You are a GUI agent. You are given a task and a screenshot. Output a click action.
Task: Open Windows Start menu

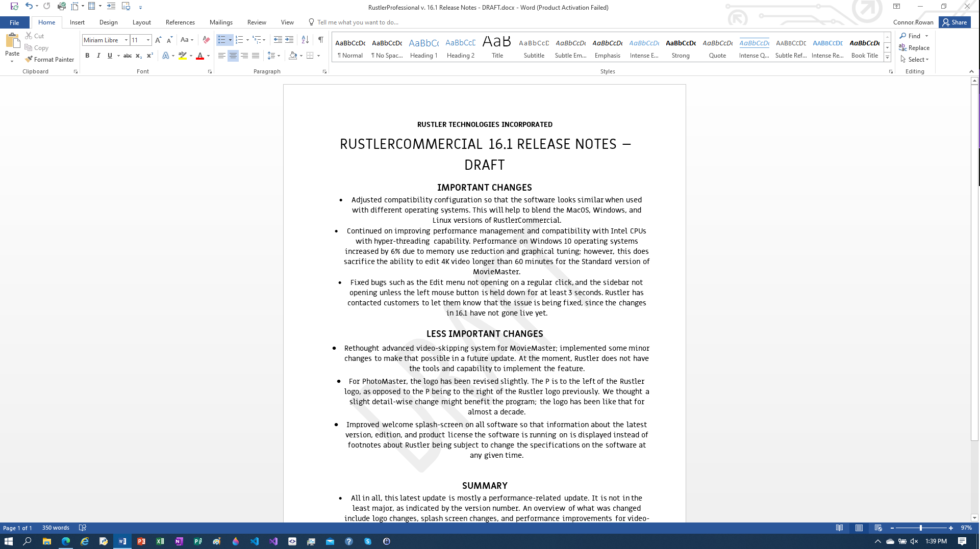pos(9,541)
